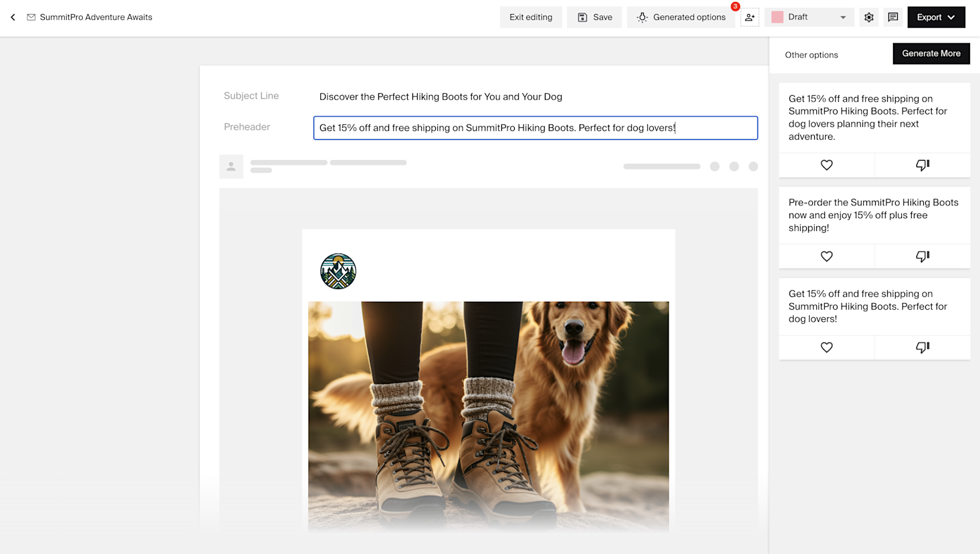Open the comments panel icon
Viewport: 980px width, 554px height.
click(x=893, y=17)
